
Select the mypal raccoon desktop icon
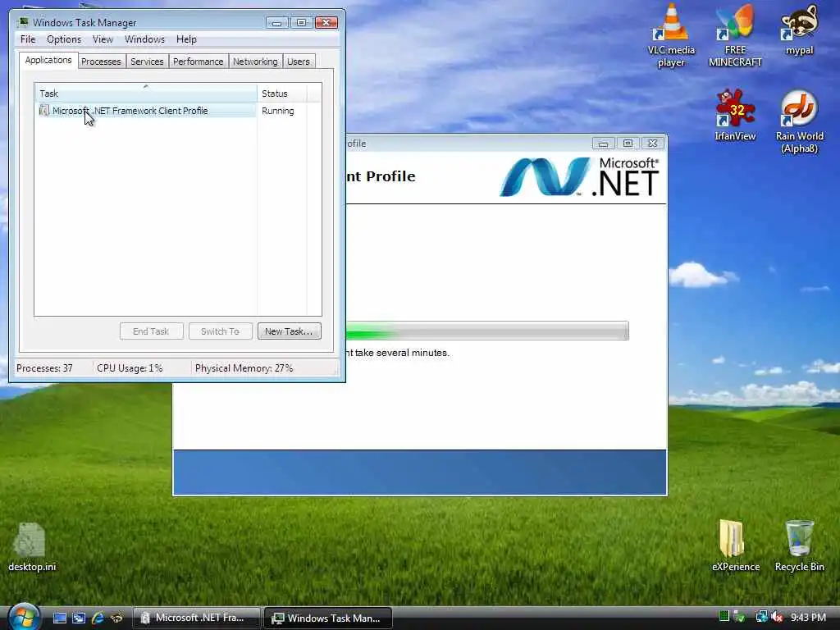pyautogui.click(x=799, y=30)
